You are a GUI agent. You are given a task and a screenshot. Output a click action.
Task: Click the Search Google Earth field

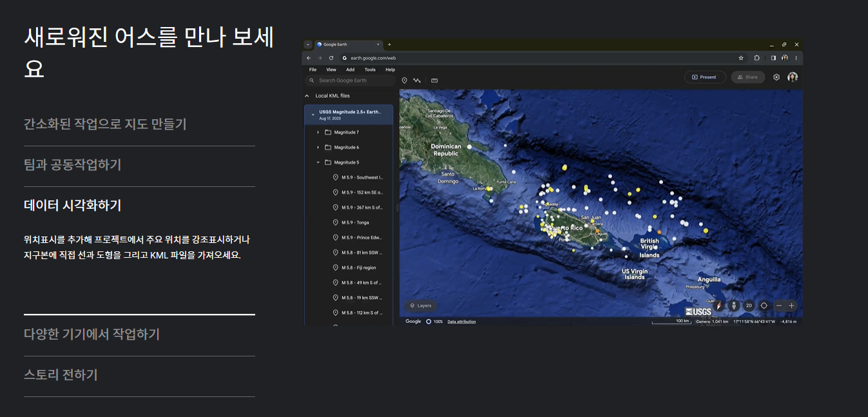coord(350,81)
